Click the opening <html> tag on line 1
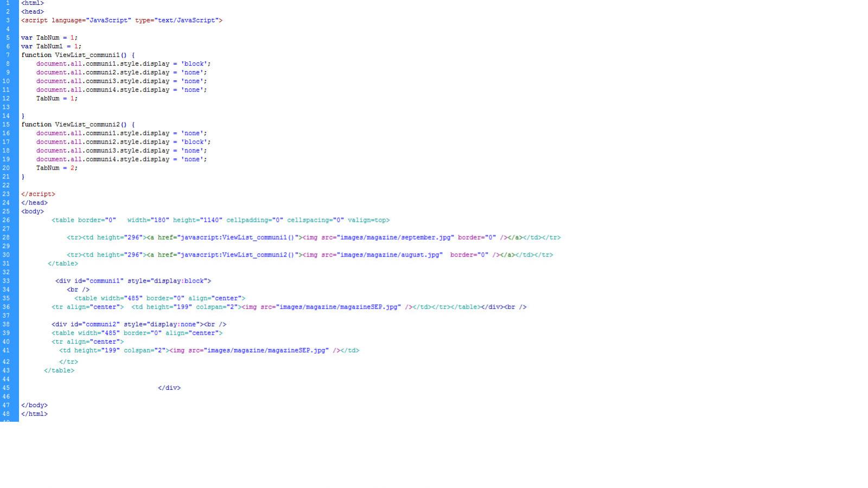 33,3
